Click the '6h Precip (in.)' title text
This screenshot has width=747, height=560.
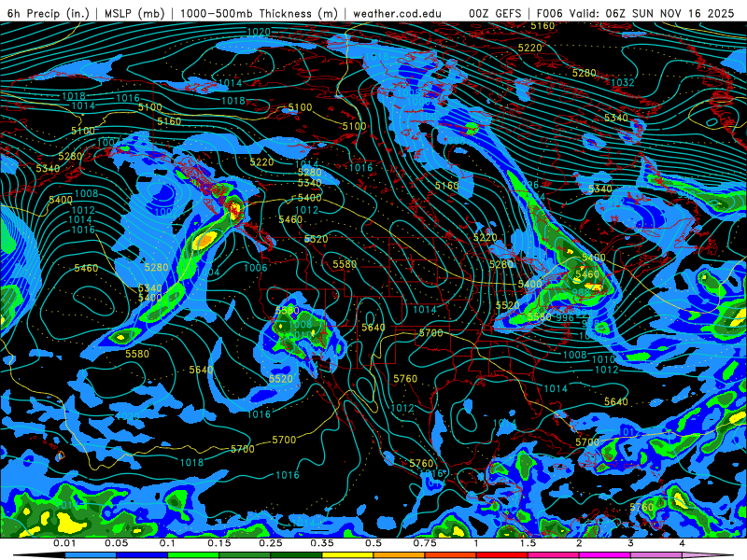pos(48,13)
